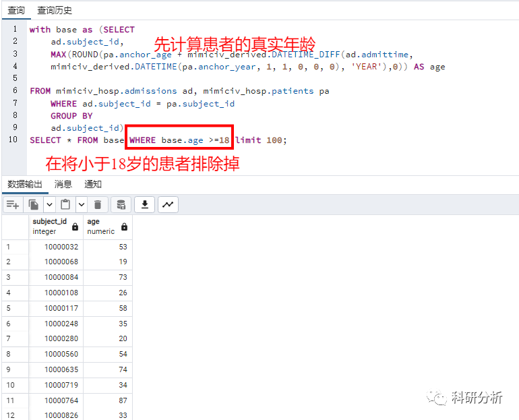
Task: Open the 通知 tab
Action: coord(93,184)
